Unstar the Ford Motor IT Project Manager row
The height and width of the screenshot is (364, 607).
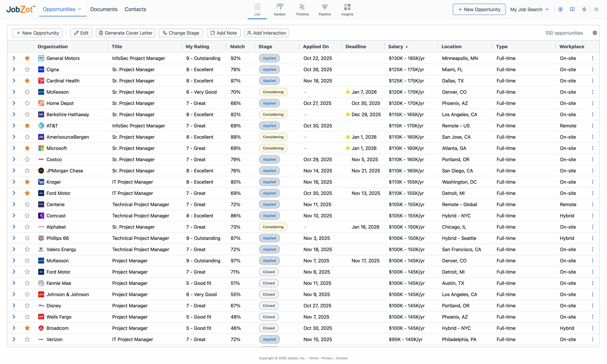[27, 193]
